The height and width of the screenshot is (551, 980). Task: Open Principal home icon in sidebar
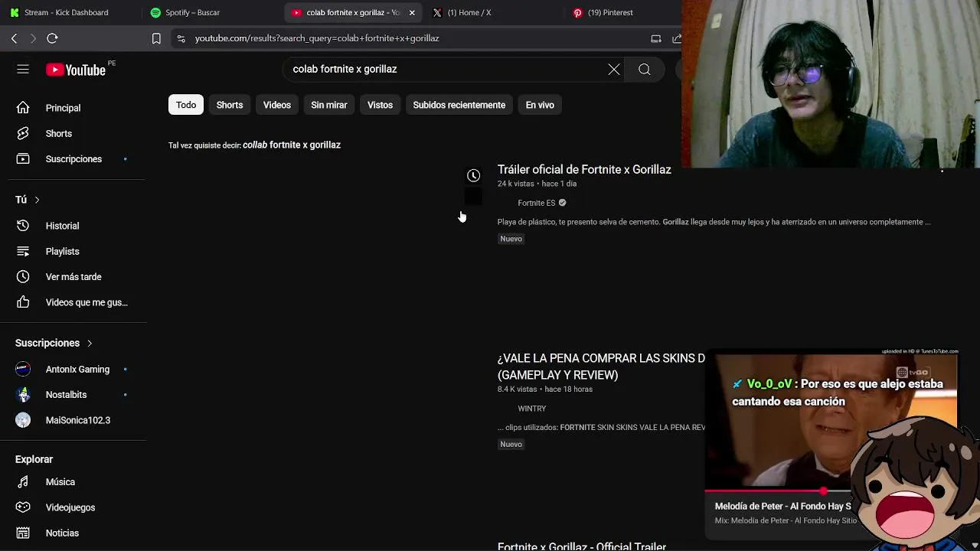click(x=23, y=108)
